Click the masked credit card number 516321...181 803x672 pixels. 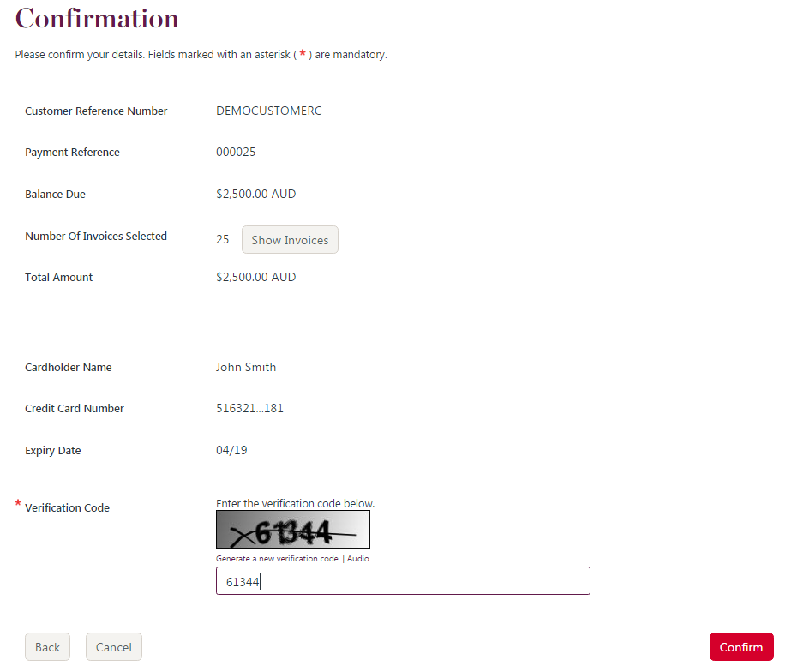tap(250, 408)
